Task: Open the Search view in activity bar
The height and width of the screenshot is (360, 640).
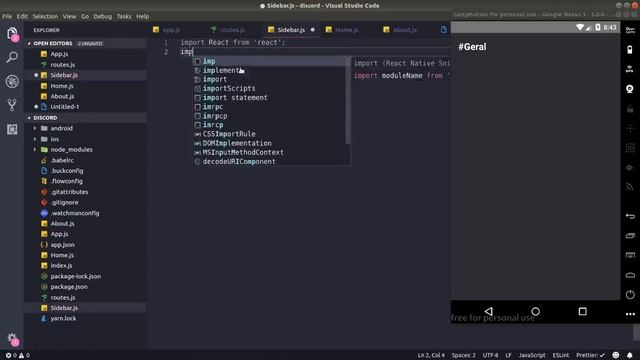Action: click(x=12, y=57)
